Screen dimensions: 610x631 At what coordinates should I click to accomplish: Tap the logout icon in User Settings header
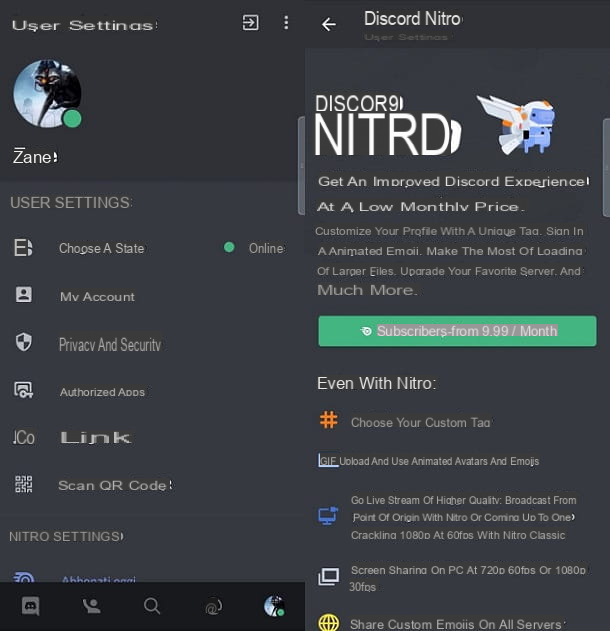click(250, 23)
